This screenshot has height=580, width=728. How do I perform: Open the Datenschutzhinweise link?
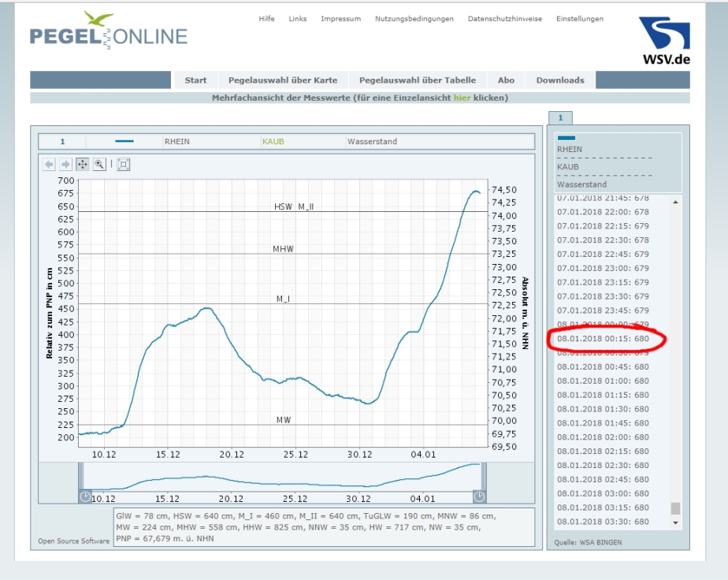505,19
